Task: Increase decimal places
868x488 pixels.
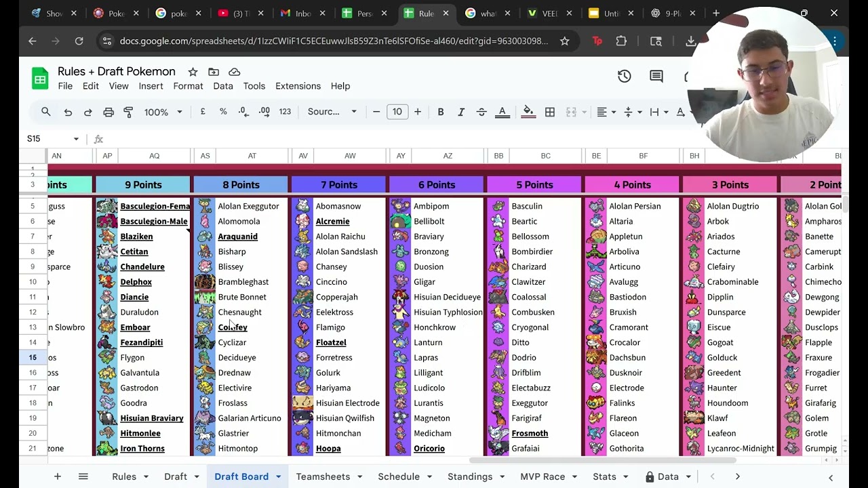Action: click(x=264, y=112)
